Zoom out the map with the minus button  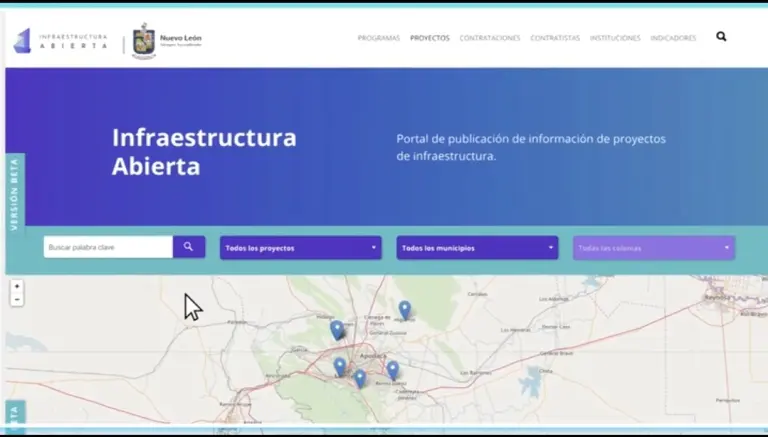pyautogui.click(x=17, y=300)
